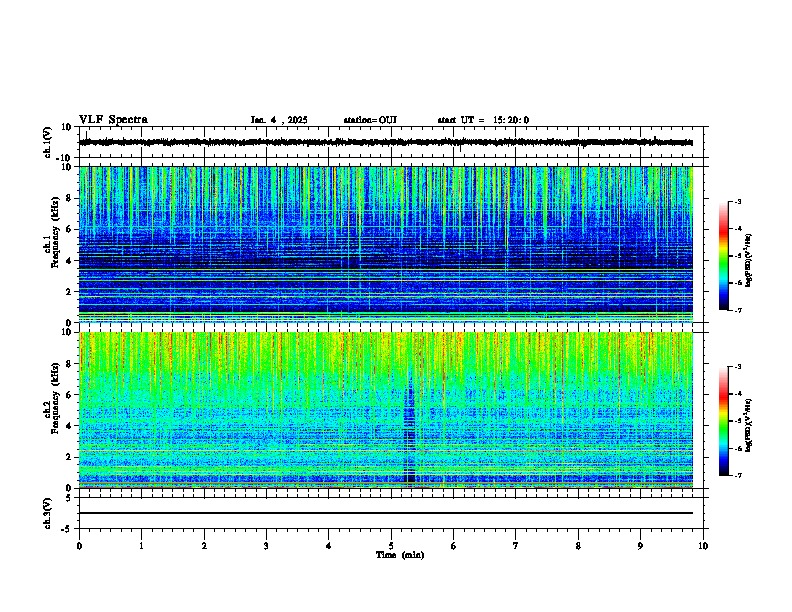Select the ch.1 colorbar log(PSD) label
The image size is (792, 612).
tap(748, 260)
